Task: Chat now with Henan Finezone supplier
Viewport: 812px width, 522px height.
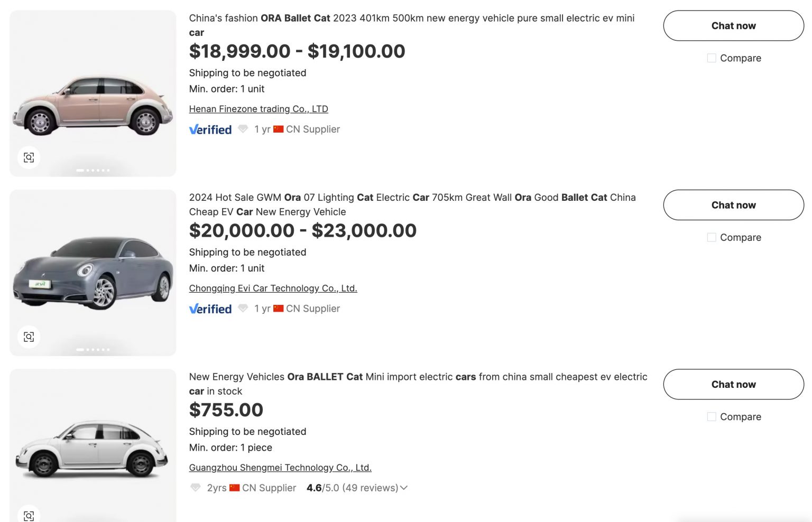Action: click(733, 26)
